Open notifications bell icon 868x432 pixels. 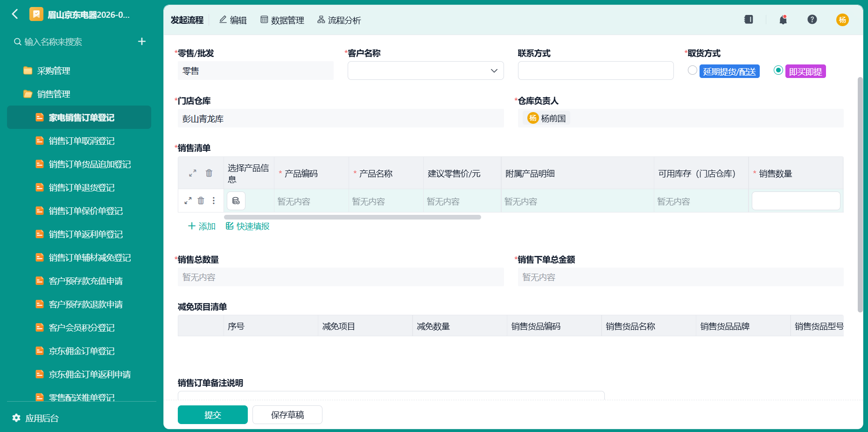(783, 20)
